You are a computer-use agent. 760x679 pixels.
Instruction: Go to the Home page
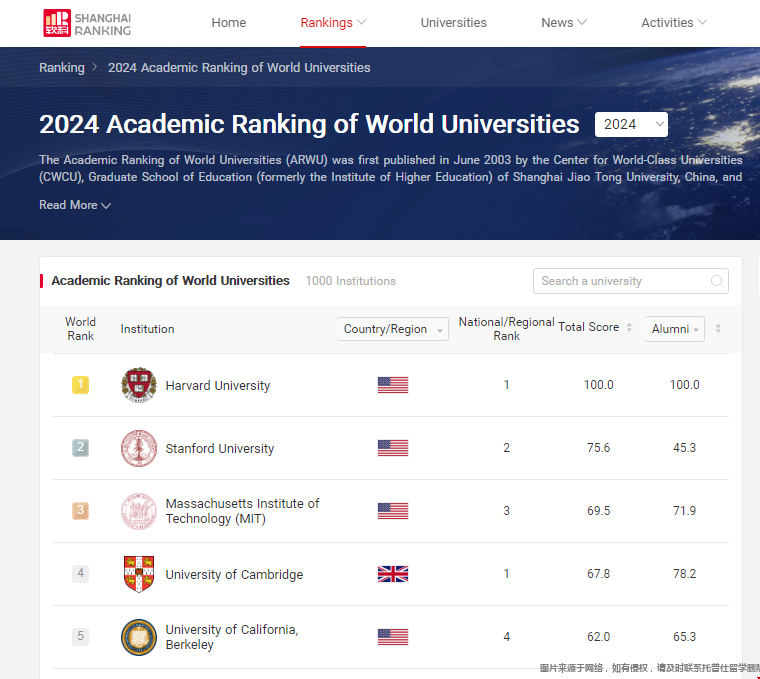click(x=229, y=23)
